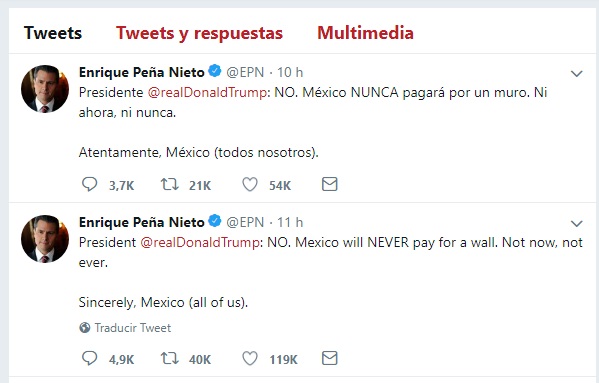This screenshot has height=383, width=599.
Task: Reply to the Spanish 'NUNCA pagará' tweet
Action: 90,184
